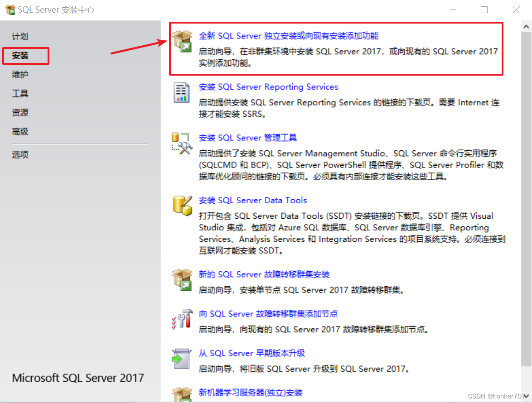Click the SQL Server icon in the title bar
Screen dimensions: 532x403
click(x=10, y=9)
